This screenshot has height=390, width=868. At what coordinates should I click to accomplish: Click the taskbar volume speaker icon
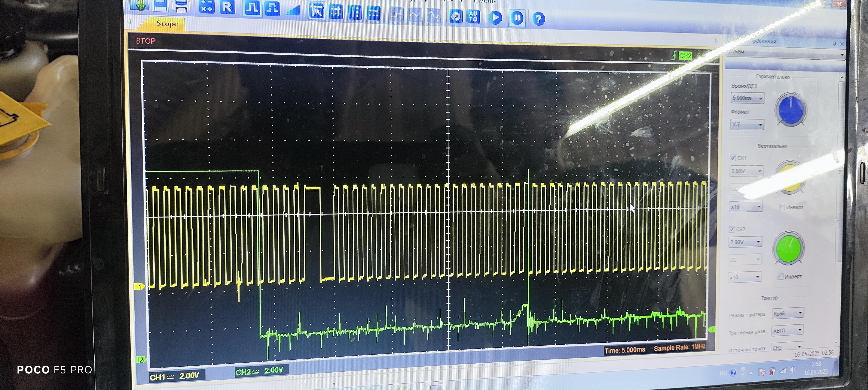click(x=793, y=370)
